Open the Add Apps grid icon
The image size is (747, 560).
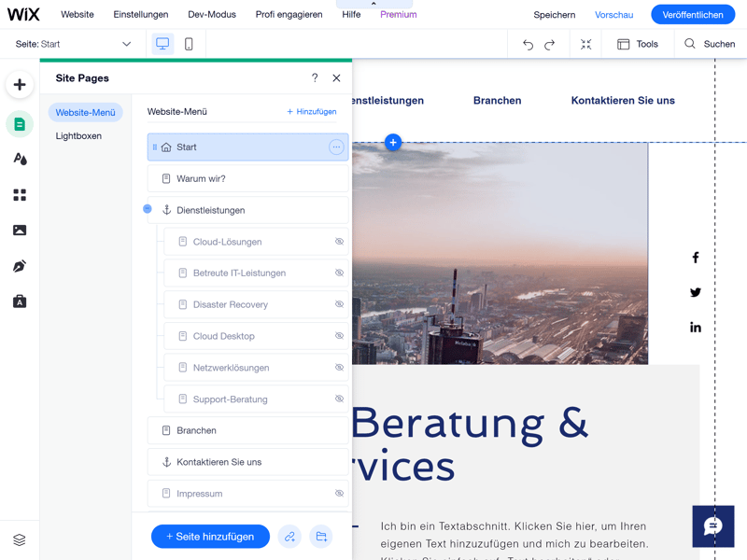[x=20, y=195]
